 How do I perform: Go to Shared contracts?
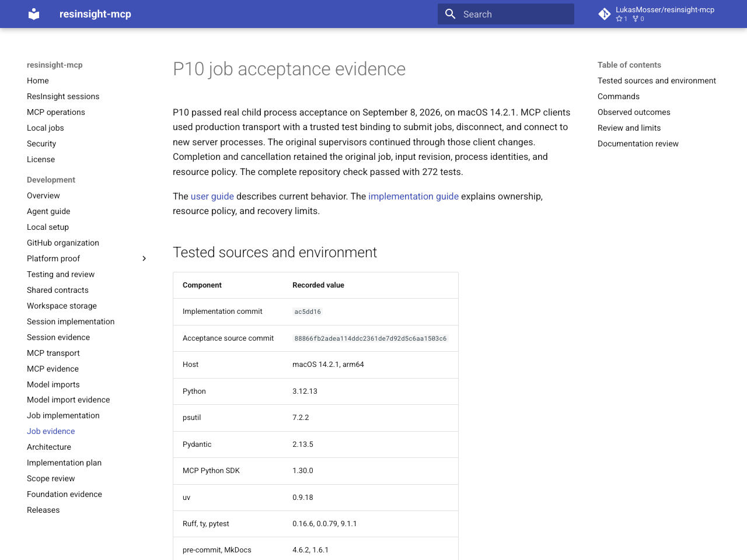click(x=58, y=290)
